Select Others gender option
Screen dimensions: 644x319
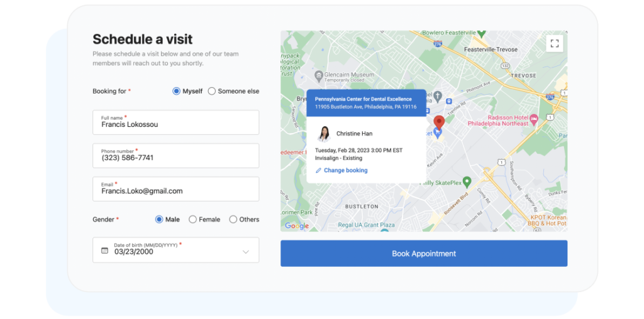(233, 219)
